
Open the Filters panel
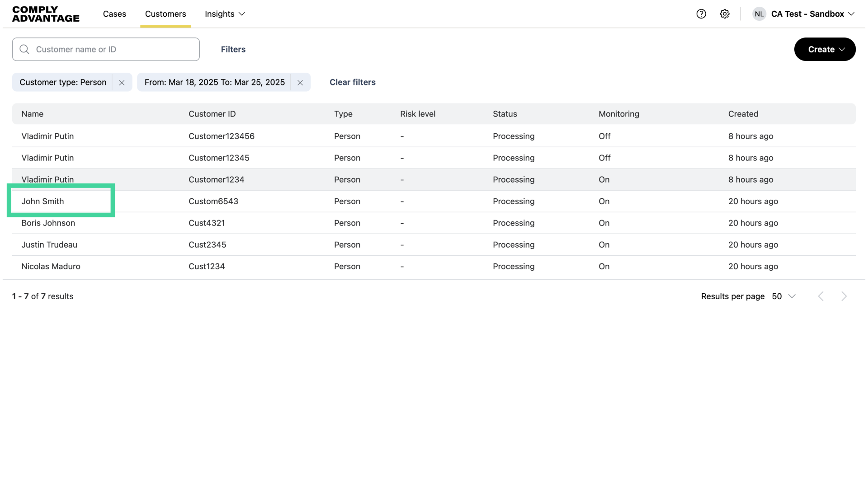coord(233,49)
